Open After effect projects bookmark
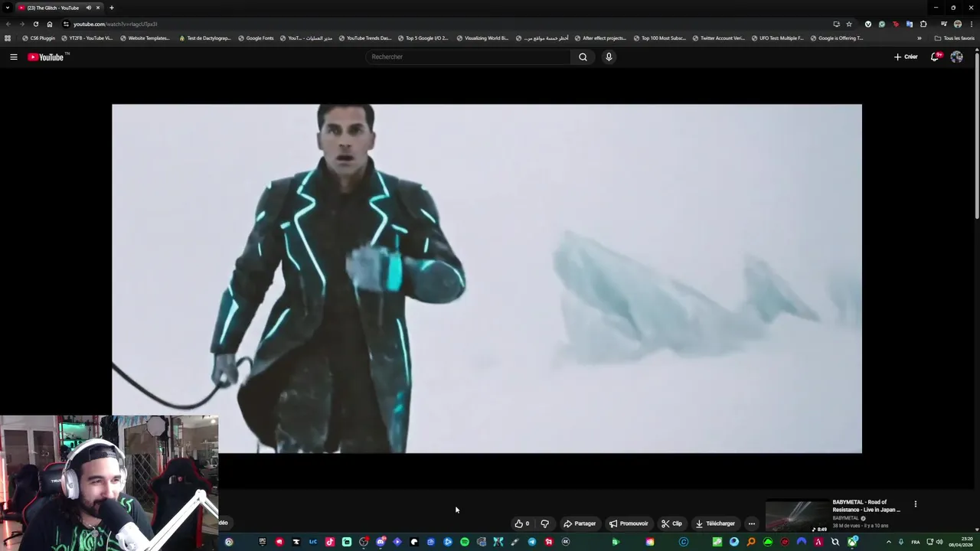The image size is (980, 551). (x=600, y=38)
